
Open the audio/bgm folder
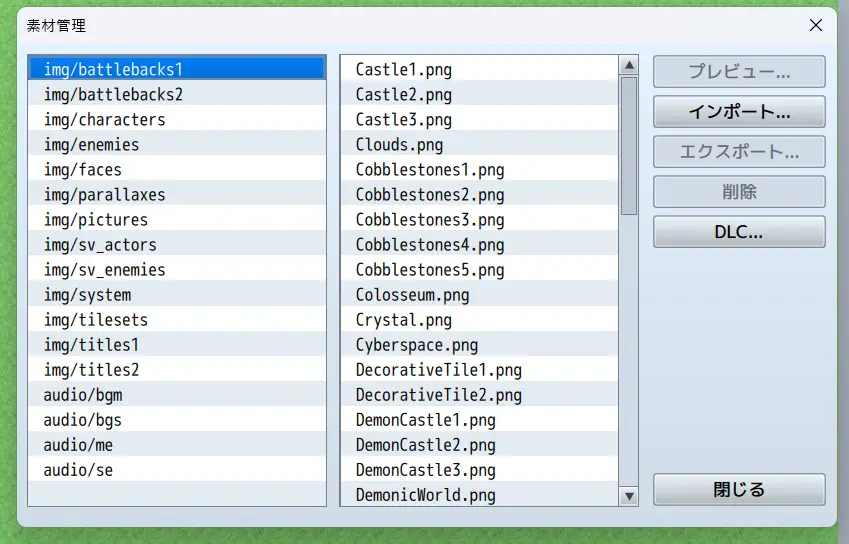coord(83,395)
